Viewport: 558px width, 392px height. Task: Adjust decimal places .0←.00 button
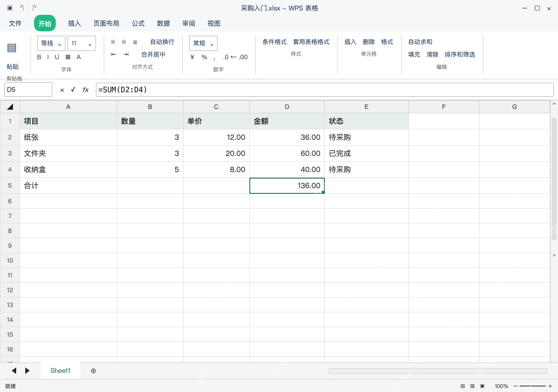(235, 57)
